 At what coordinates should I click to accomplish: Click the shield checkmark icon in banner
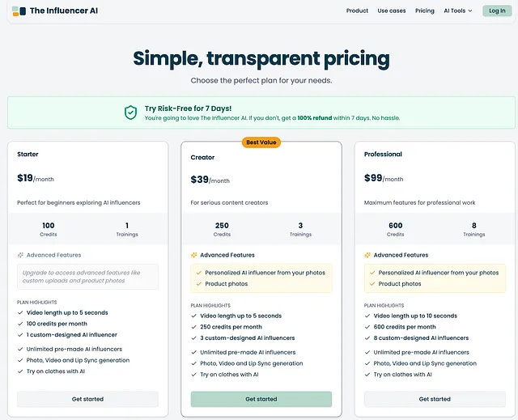click(129, 112)
